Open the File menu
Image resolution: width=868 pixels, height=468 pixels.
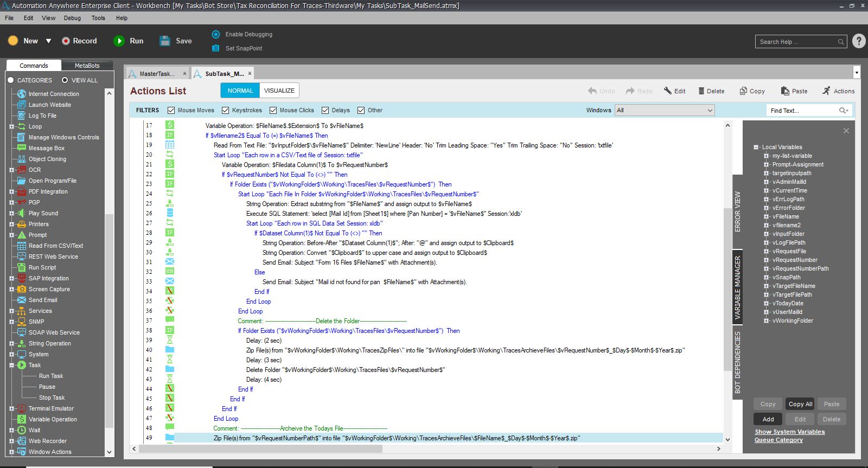click(9, 18)
